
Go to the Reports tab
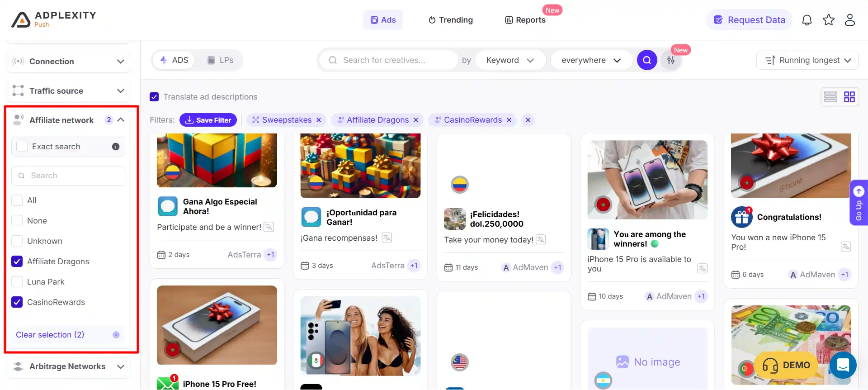(x=525, y=20)
